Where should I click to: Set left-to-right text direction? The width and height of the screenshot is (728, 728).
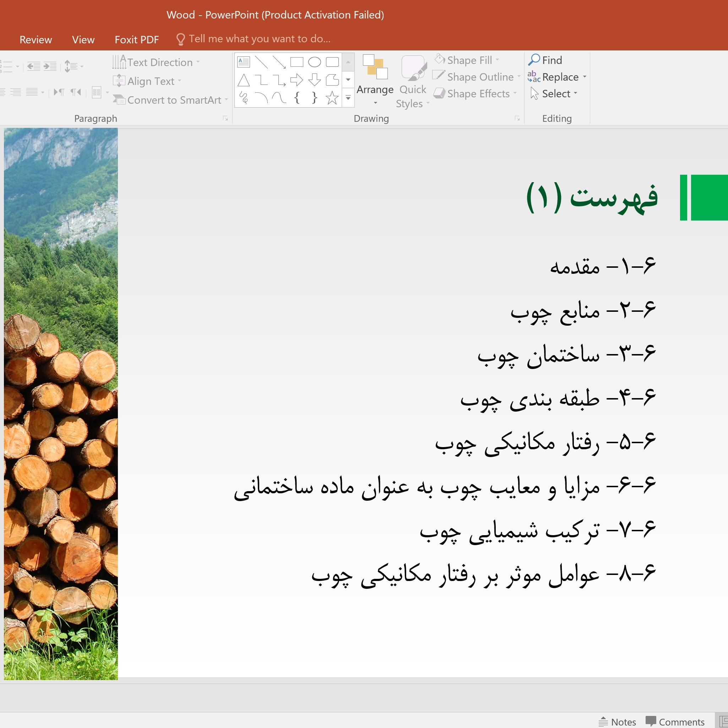click(59, 92)
